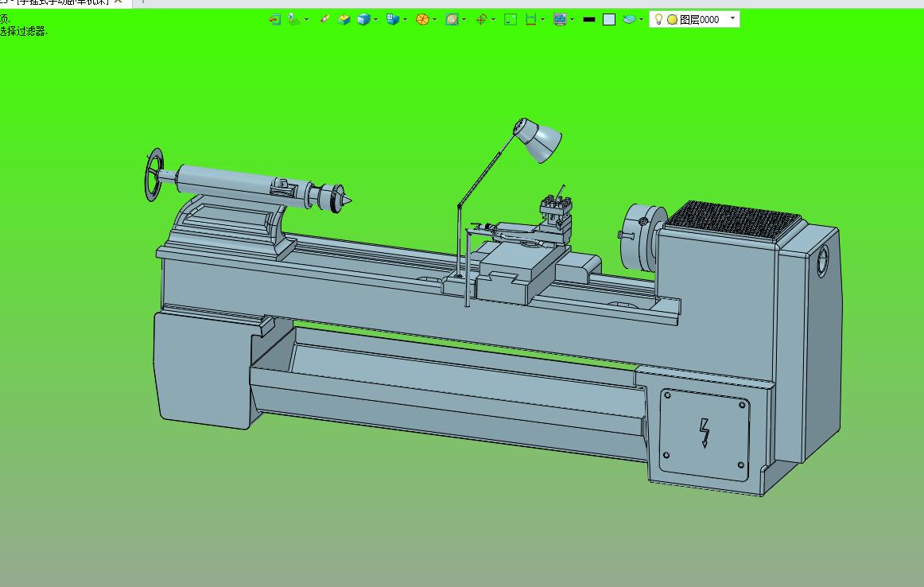Click the view orientation cube icon
Image resolution: width=924 pixels, height=587 pixels.
click(x=393, y=19)
